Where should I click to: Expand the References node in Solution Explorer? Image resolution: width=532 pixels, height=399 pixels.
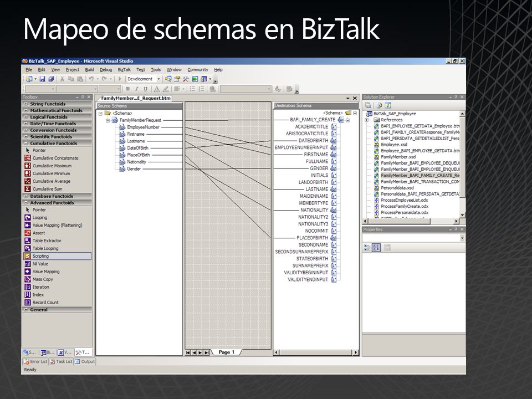[366, 120]
